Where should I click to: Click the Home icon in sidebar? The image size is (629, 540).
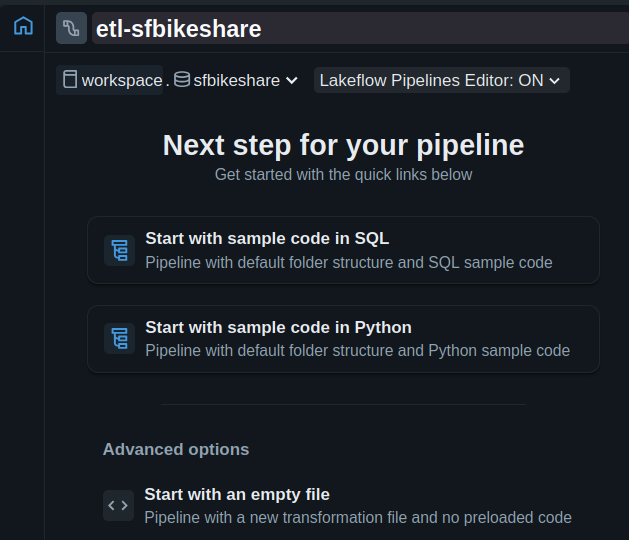[x=22, y=27]
